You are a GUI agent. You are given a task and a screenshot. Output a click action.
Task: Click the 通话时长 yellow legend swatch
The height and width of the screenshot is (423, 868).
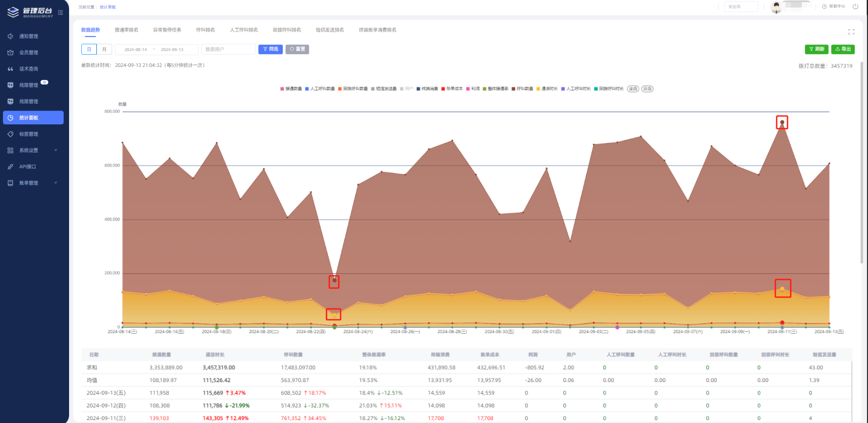538,89
